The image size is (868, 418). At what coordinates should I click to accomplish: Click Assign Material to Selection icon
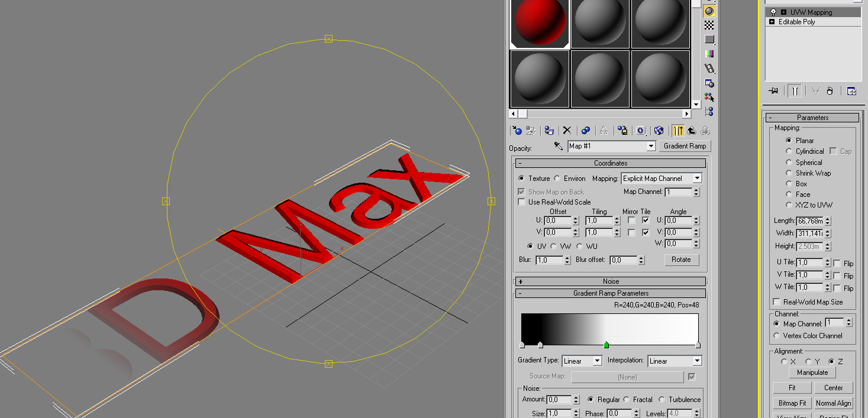pyautogui.click(x=549, y=131)
